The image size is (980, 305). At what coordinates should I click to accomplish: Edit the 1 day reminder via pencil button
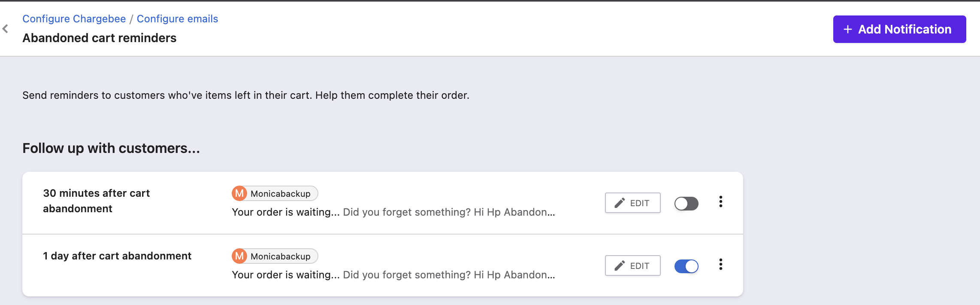point(632,266)
